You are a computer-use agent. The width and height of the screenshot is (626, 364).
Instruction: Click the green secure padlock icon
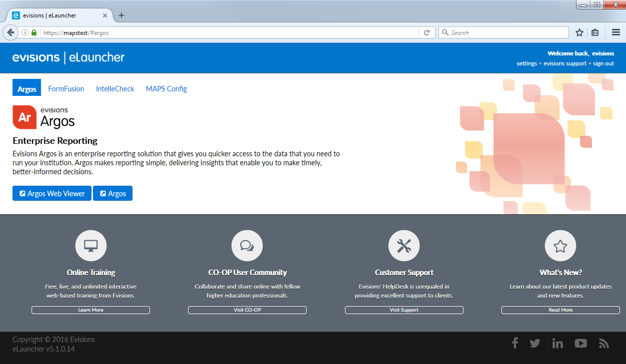click(34, 32)
